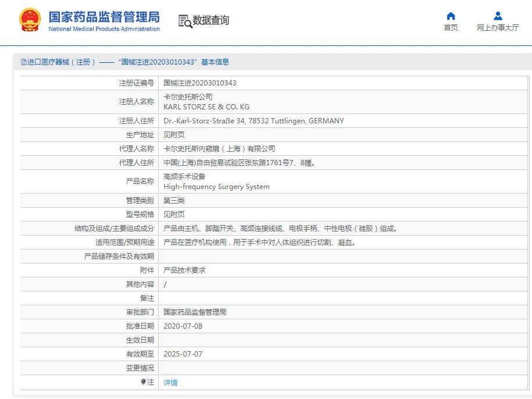
Task: Click the 注册证编号 label
Action: point(137,83)
